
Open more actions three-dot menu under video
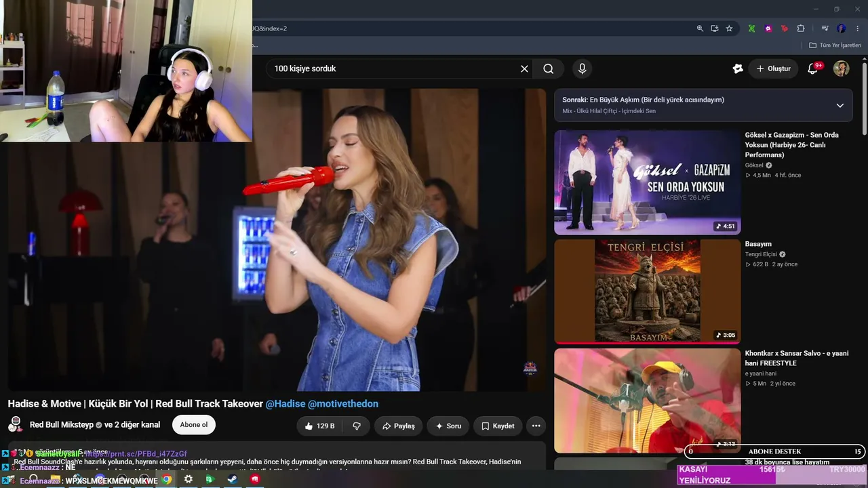pyautogui.click(x=536, y=426)
